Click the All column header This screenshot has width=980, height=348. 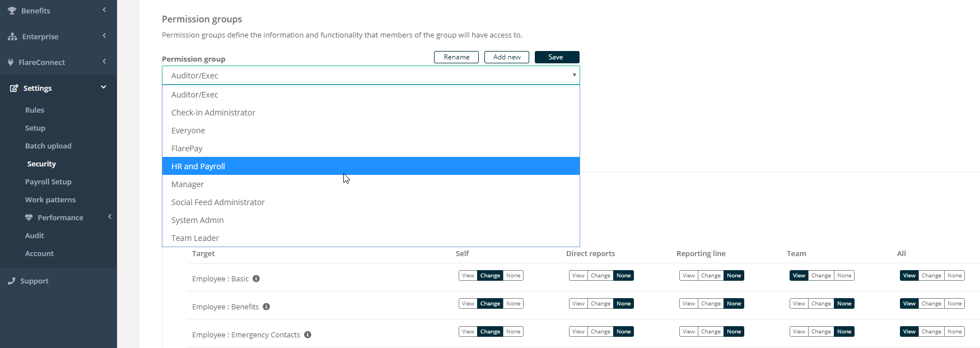click(x=902, y=254)
